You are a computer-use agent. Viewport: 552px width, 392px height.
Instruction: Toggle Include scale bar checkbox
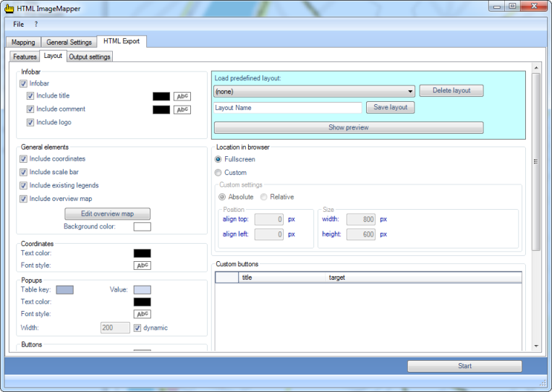(24, 172)
